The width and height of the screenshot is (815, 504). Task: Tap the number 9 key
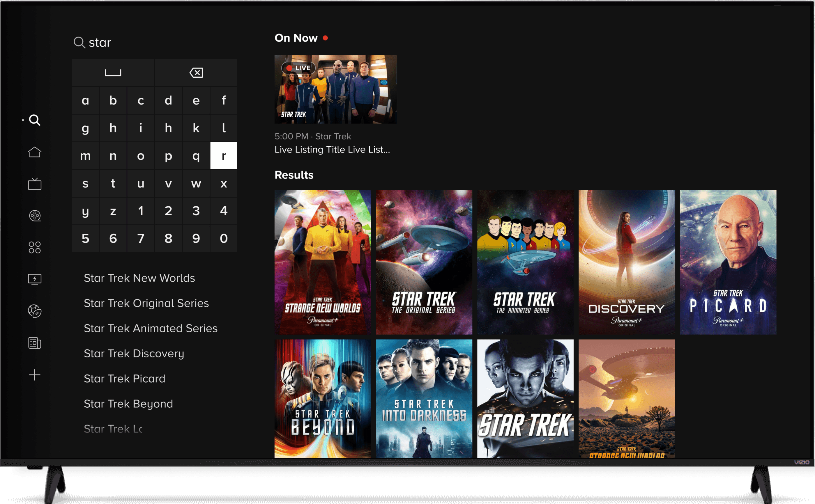pyautogui.click(x=196, y=239)
